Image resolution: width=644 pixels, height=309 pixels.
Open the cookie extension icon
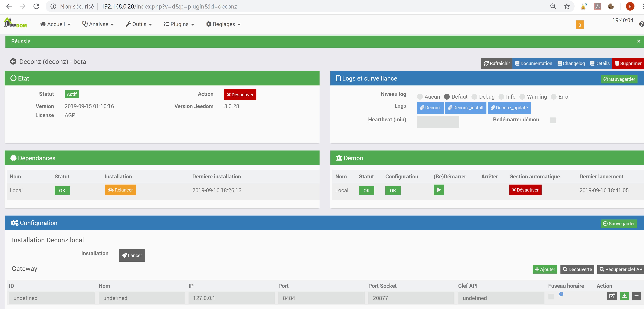[611, 6]
